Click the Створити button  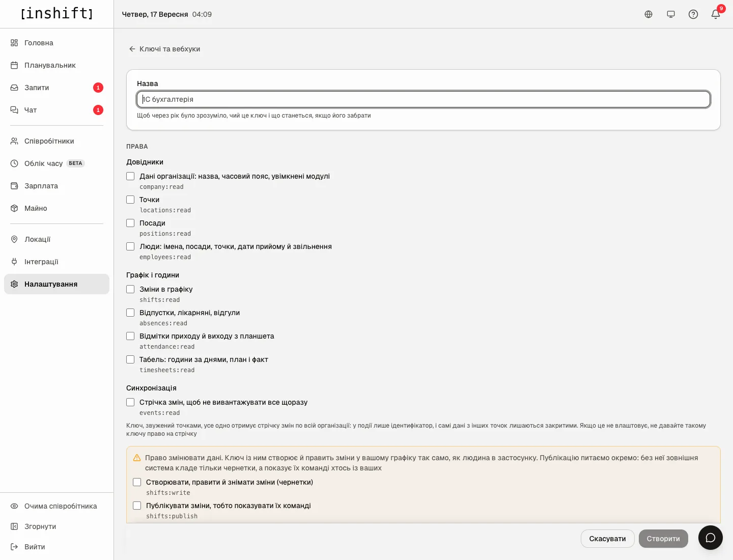[663, 539]
